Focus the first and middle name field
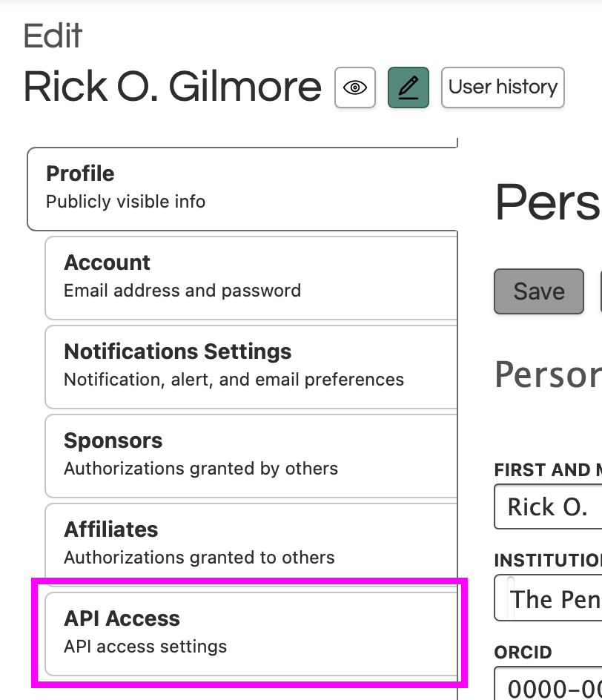This screenshot has height=700, width=602. (x=548, y=507)
